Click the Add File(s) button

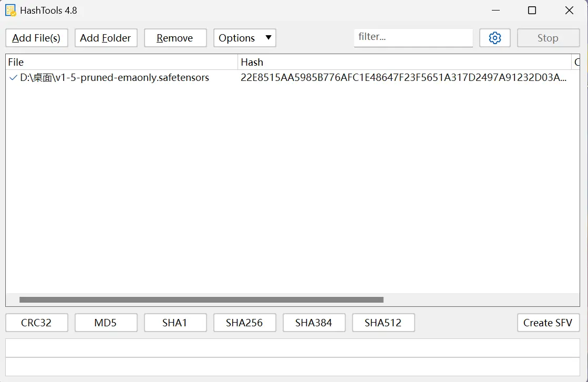(36, 38)
